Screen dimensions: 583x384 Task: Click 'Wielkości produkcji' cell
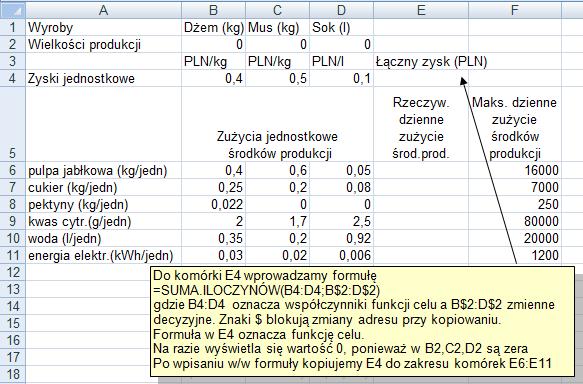[103, 44]
